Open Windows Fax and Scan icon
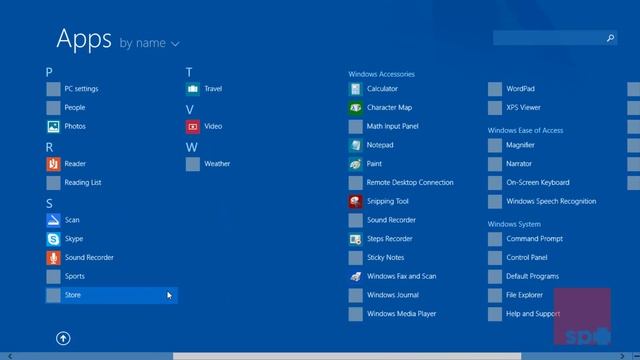The image size is (640, 360). [356, 277]
